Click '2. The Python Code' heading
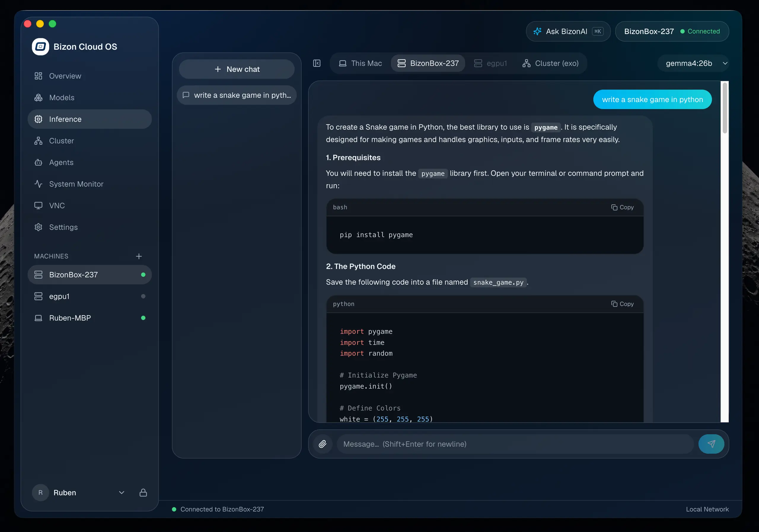The height and width of the screenshot is (532, 759). tap(361, 266)
